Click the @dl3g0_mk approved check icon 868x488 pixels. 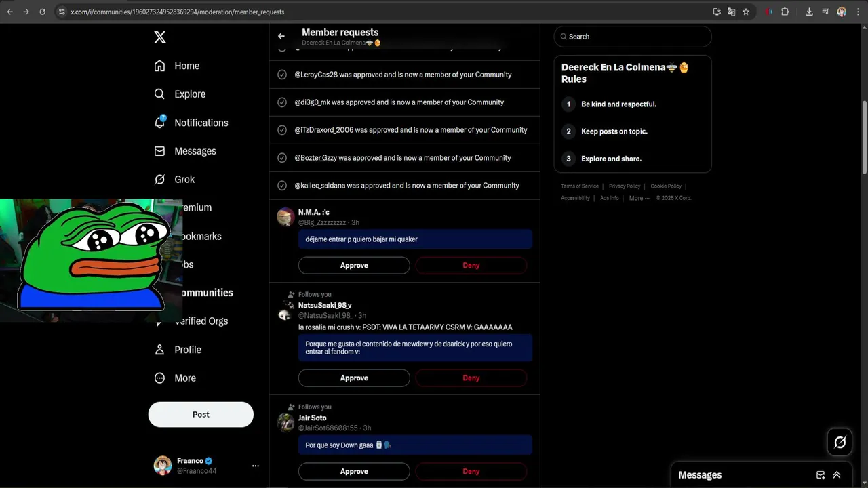(x=282, y=102)
